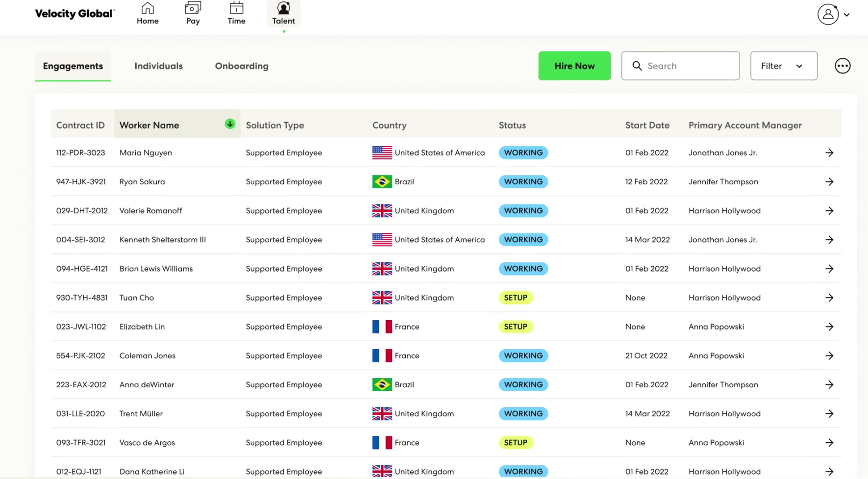Click the Velocity Global logo
Viewport: 868px width, 479px height.
pyautogui.click(x=75, y=14)
